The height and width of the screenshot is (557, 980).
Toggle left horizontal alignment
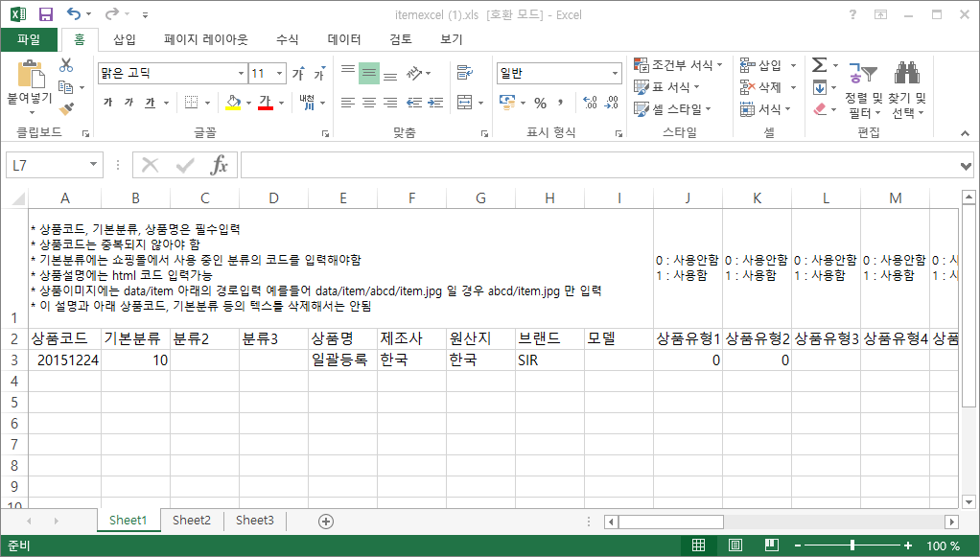click(x=348, y=102)
